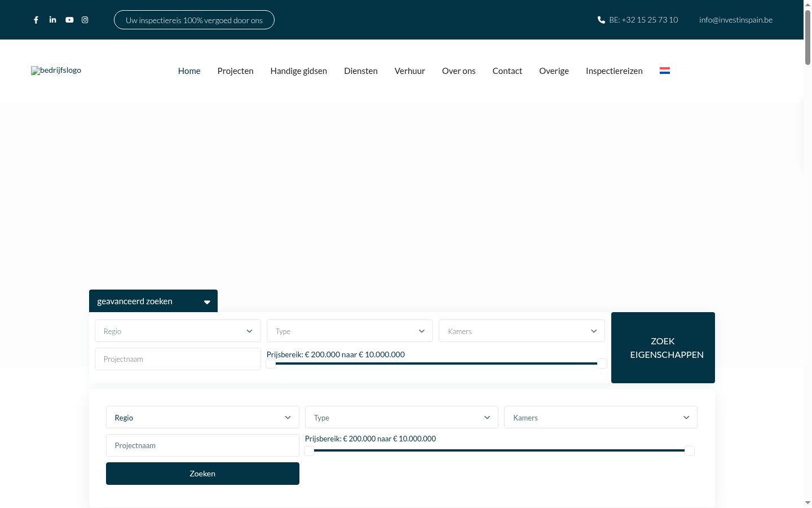Open the Projecten menu item
The width and height of the screenshot is (812, 508).
(236, 71)
